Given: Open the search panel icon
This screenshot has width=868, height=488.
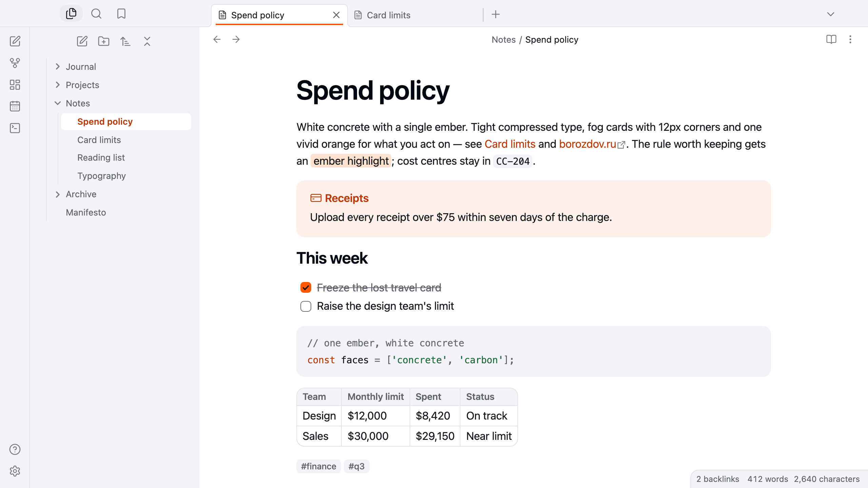Looking at the screenshot, I should (96, 14).
